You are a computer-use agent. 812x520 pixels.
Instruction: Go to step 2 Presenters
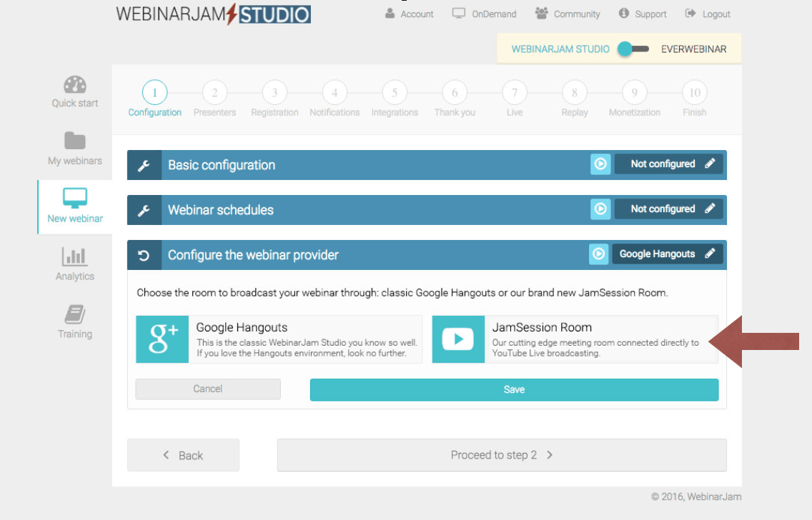(214, 99)
